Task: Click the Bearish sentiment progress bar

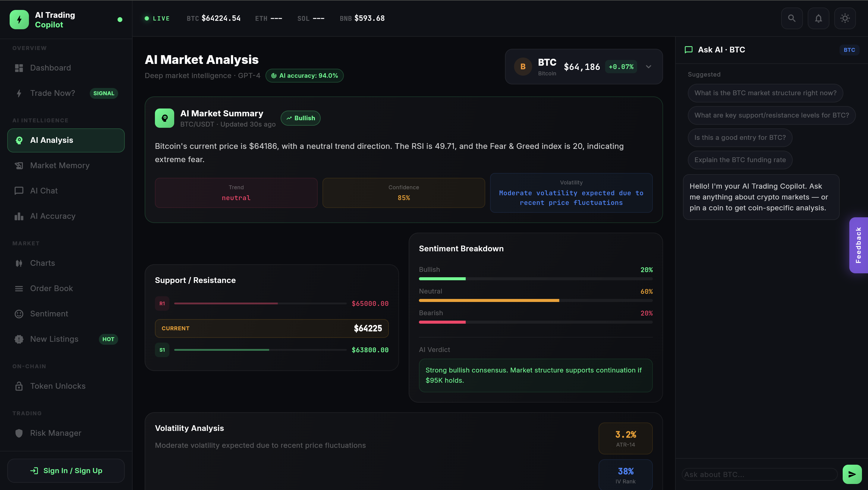Action: (536, 322)
